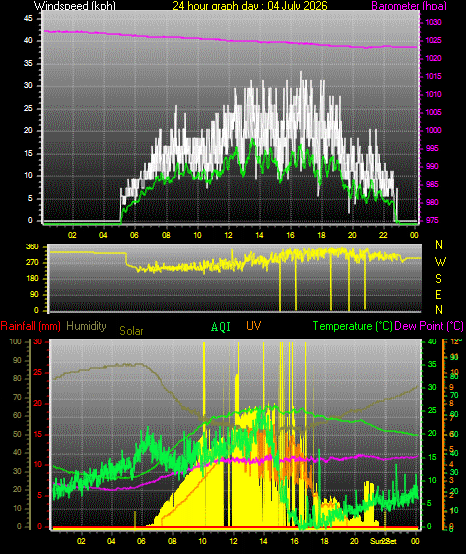
Task: Click the 270 degree wind direction label
Action: tap(33, 263)
